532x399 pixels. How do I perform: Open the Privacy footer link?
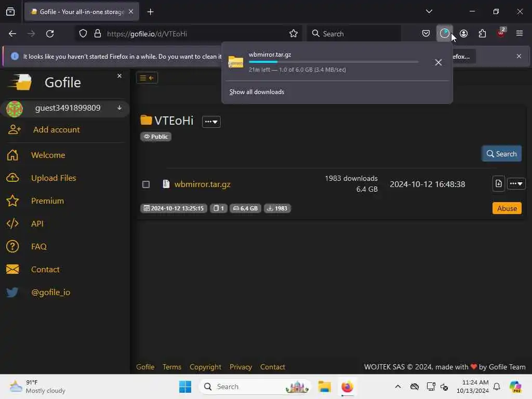pyautogui.click(x=241, y=367)
